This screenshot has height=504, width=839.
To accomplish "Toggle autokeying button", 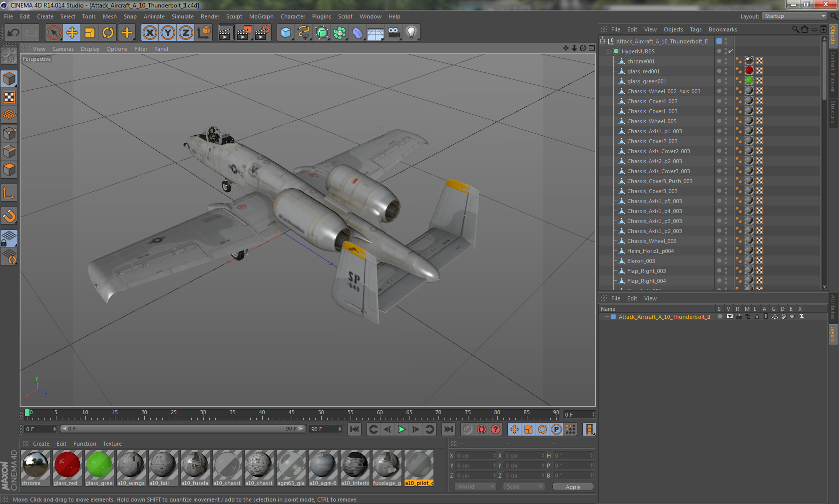I will pyautogui.click(x=481, y=429).
